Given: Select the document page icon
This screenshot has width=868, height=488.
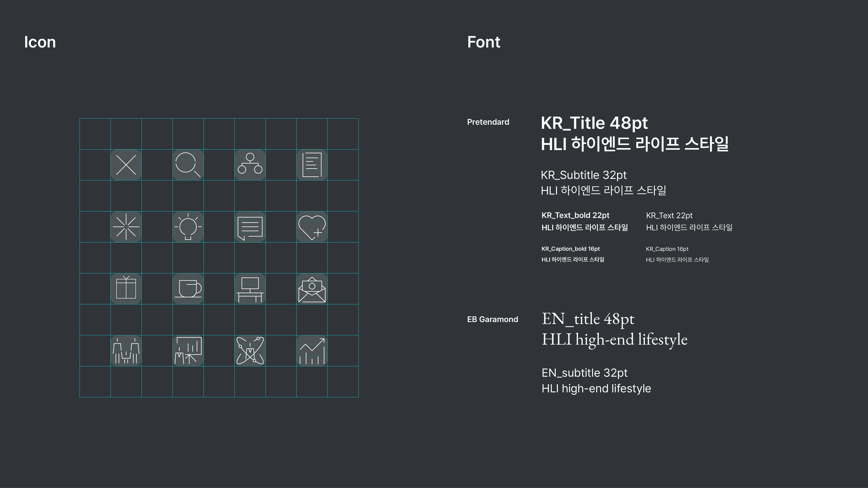Looking at the screenshot, I should (x=312, y=165).
